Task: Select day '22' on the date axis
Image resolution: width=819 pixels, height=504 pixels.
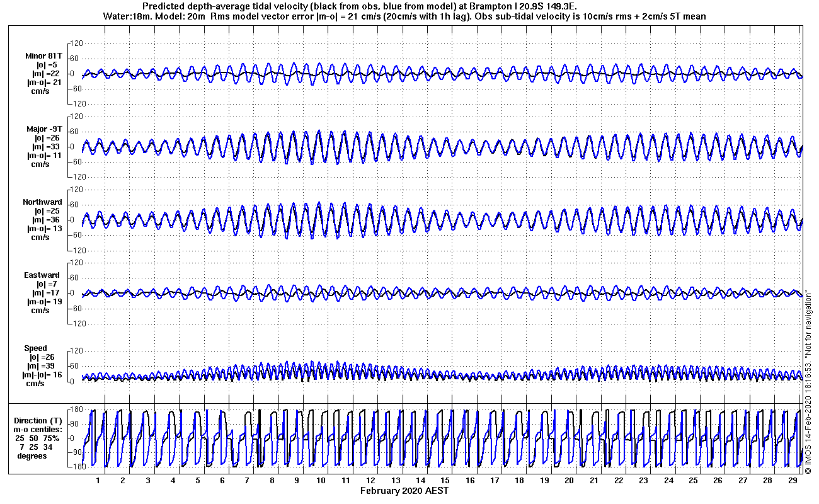Action: [x=619, y=480]
